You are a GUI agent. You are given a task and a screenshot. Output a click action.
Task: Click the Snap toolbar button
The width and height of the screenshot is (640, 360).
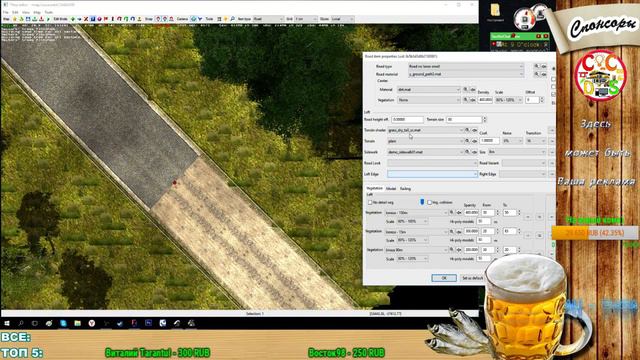click(149, 19)
